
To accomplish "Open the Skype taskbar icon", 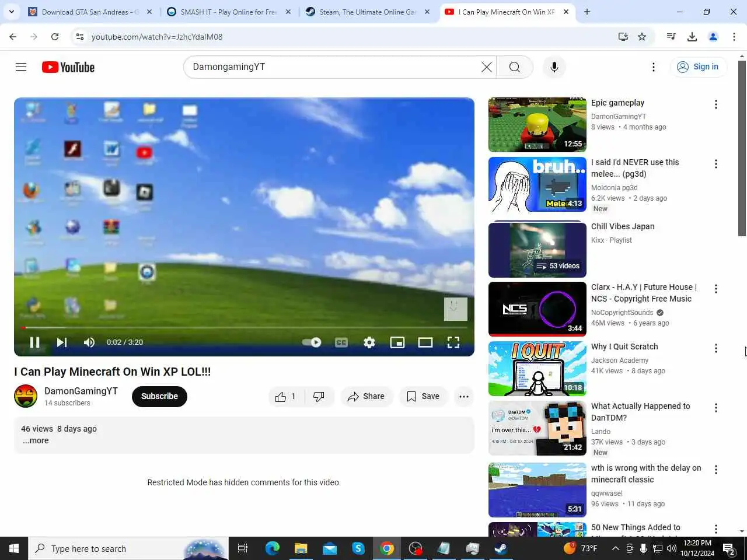I will [x=358, y=548].
